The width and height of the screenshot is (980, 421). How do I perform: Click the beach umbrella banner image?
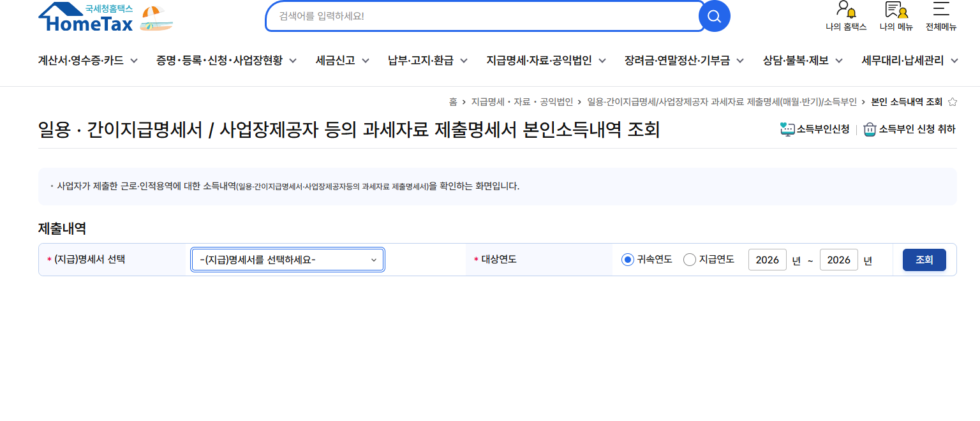[x=156, y=18]
